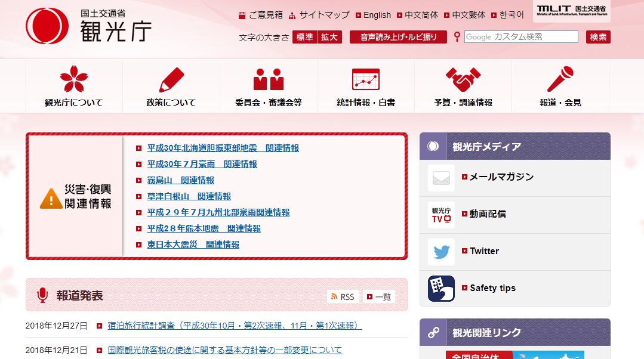Set text size to 標準
The height and width of the screenshot is (359, 644).
pyautogui.click(x=305, y=37)
